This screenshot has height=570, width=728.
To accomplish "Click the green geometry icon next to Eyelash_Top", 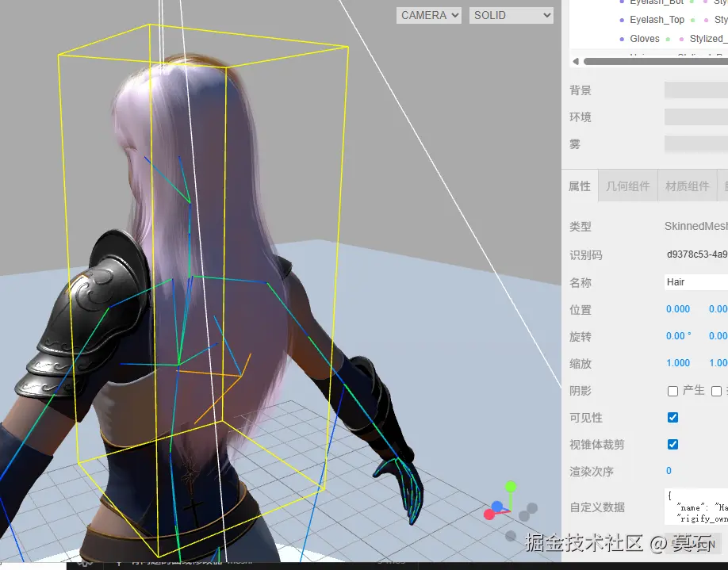I will (x=693, y=19).
